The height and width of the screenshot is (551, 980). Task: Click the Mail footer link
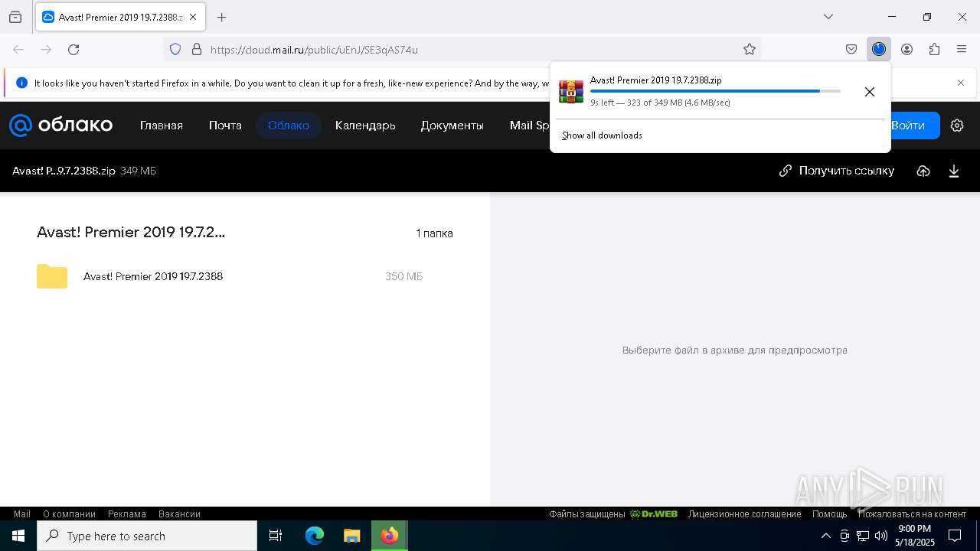(x=22, y=514)
